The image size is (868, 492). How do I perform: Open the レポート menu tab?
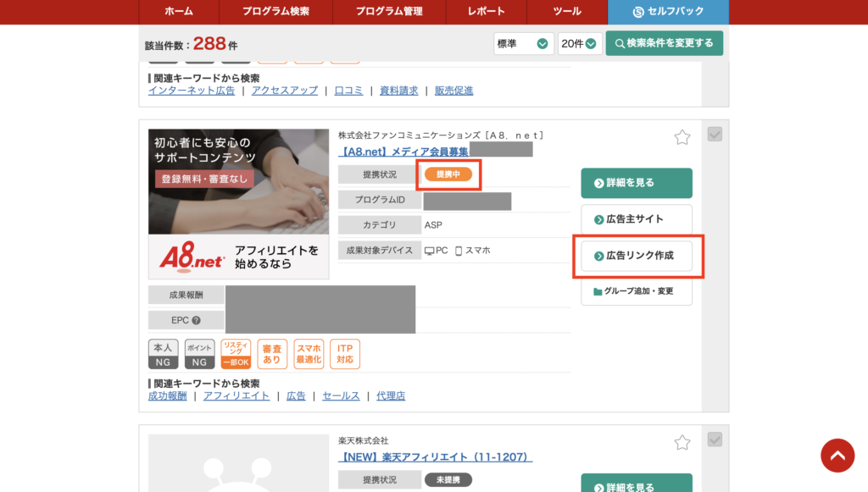486,12
